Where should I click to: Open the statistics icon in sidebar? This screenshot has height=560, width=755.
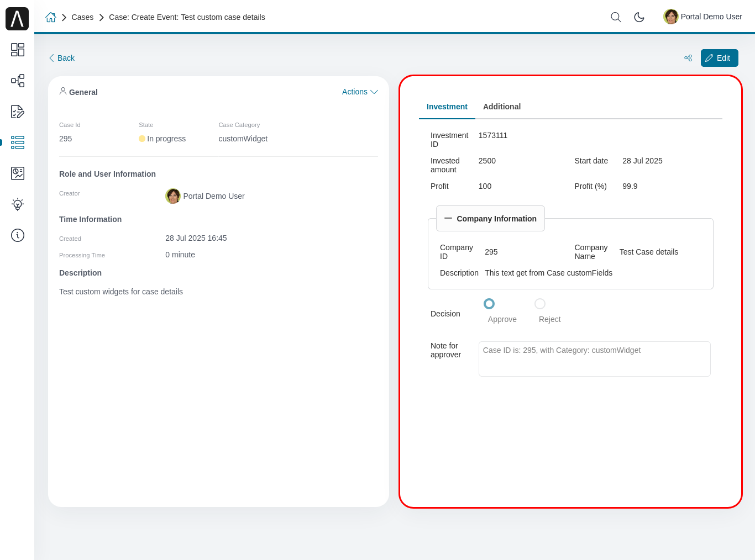pos(18,173)
